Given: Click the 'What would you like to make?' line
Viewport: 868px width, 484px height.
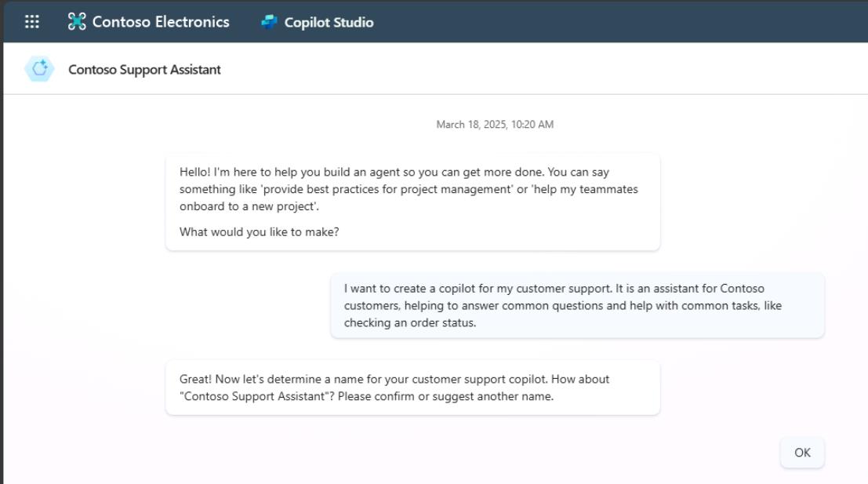Looking at the screenshot, I should pyautogui.click(x=259, y=232).
